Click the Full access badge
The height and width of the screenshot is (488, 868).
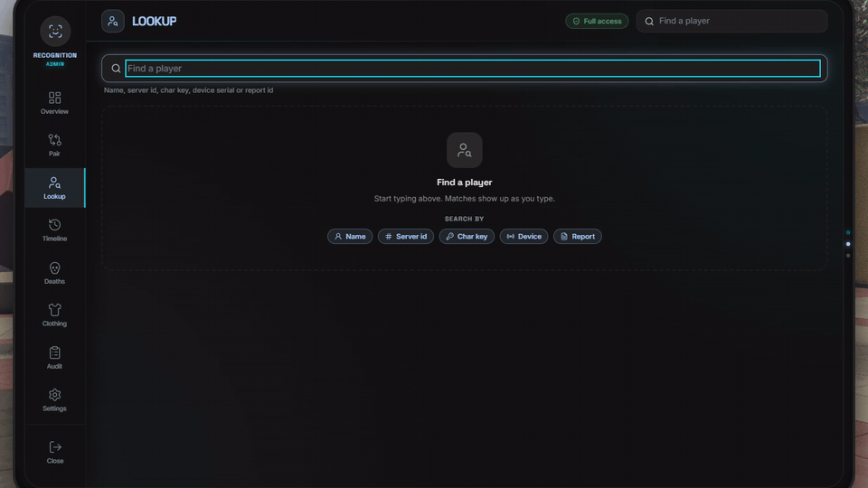[597, 21]
